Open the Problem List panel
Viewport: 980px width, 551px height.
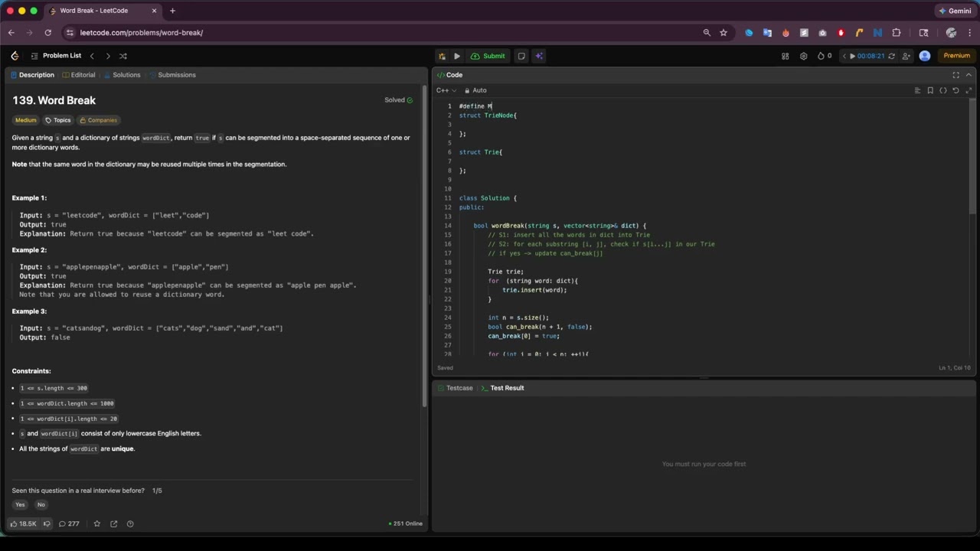[56, 56]
